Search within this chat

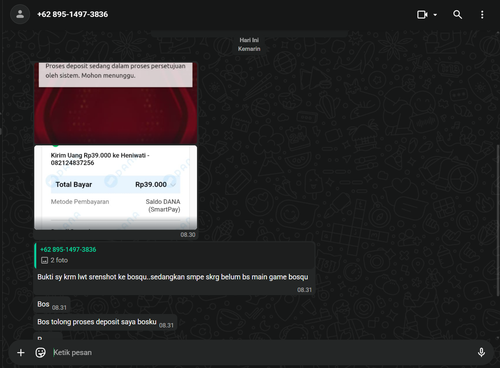[457, 15]
